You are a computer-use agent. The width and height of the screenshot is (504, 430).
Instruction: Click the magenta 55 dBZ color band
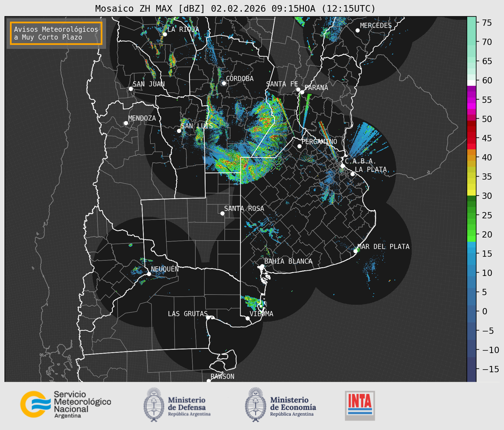471,100
